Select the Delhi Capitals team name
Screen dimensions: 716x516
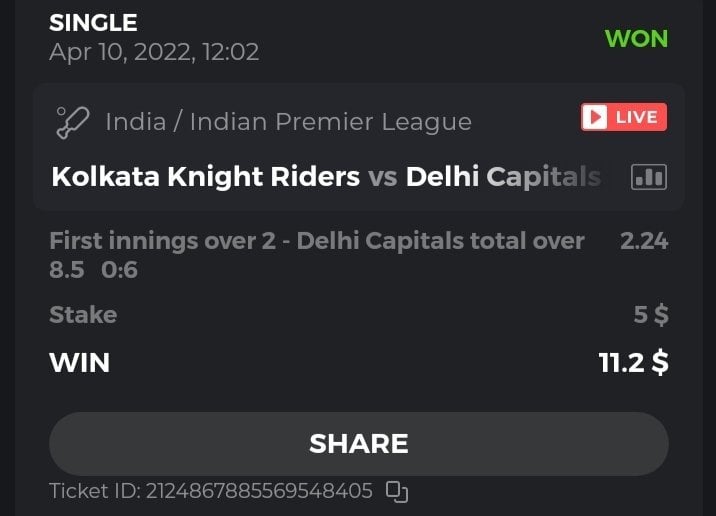pyautogui.click(x=503, y=177)
